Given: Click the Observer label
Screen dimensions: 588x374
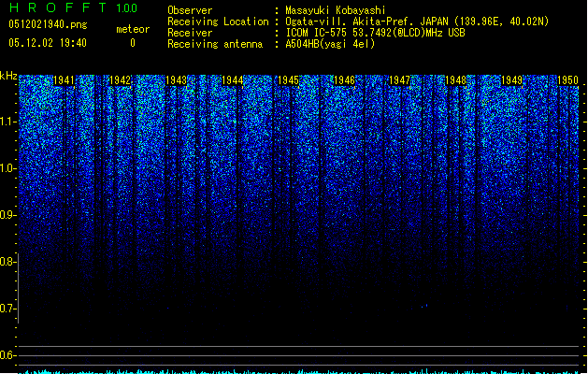Looking at the screenshot, I should pos(190,10).
